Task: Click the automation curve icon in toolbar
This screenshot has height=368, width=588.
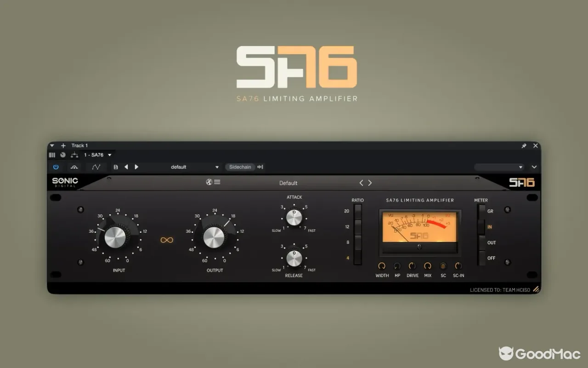Action: [x=96, y=167]
